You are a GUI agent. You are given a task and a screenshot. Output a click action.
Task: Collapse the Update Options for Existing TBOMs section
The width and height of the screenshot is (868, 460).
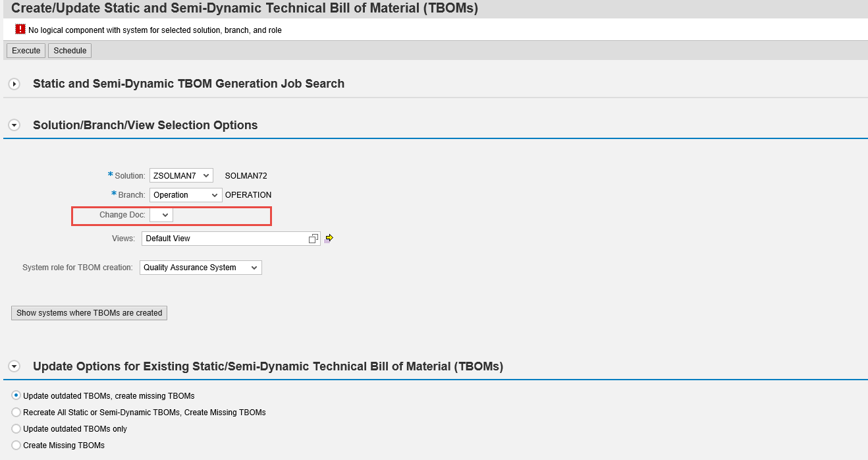14,366
